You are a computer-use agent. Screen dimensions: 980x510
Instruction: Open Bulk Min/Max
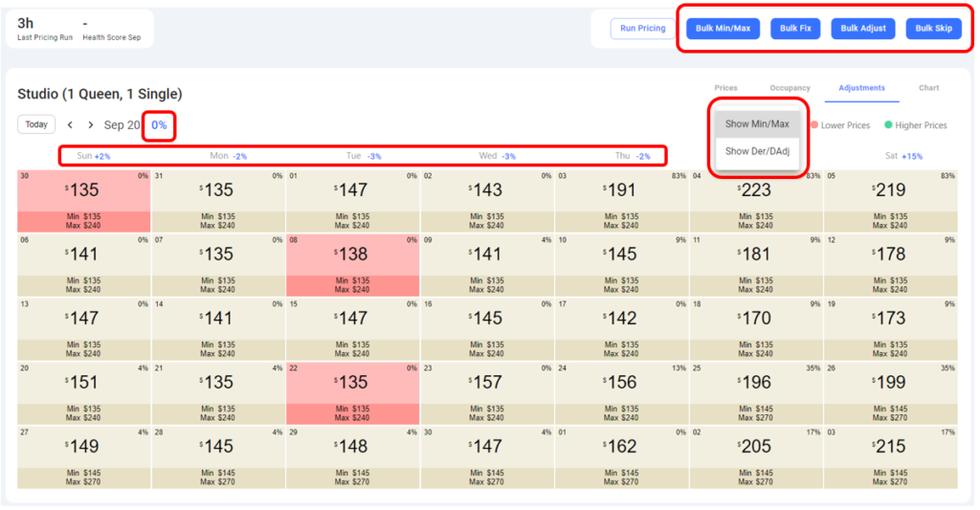pos(724,28)
